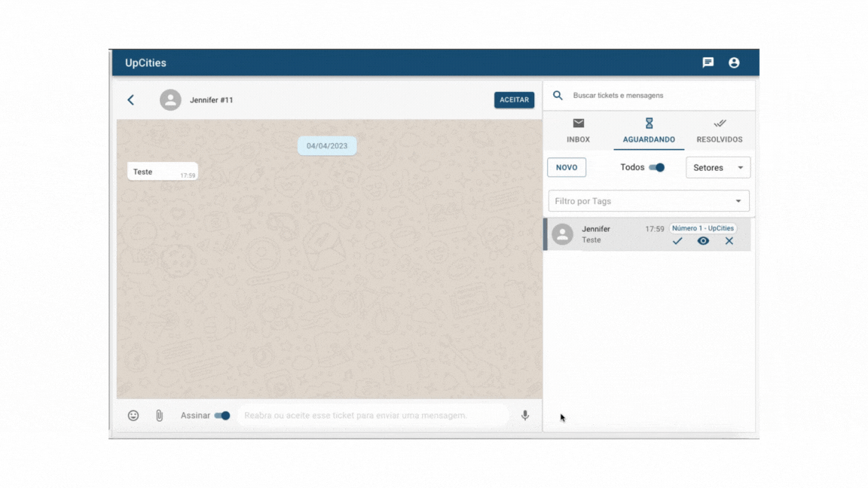Open the Jennifer ticket row name

coord(596,229)
